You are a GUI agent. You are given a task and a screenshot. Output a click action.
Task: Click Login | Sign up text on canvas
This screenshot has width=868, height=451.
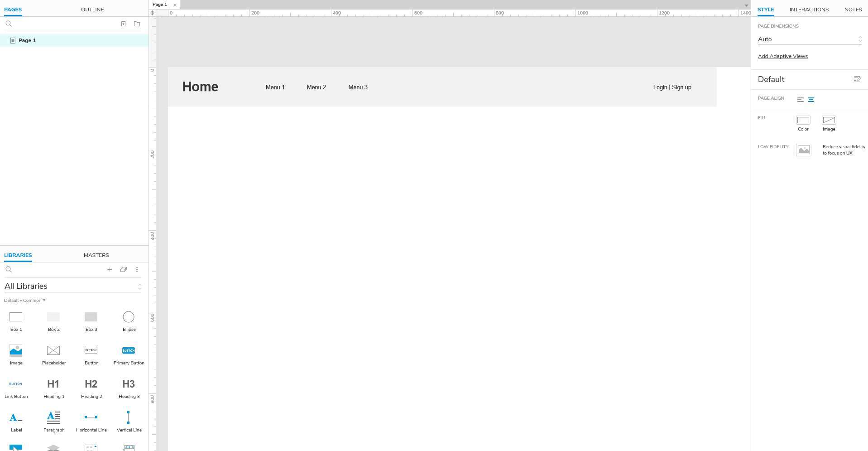(672, 87)
